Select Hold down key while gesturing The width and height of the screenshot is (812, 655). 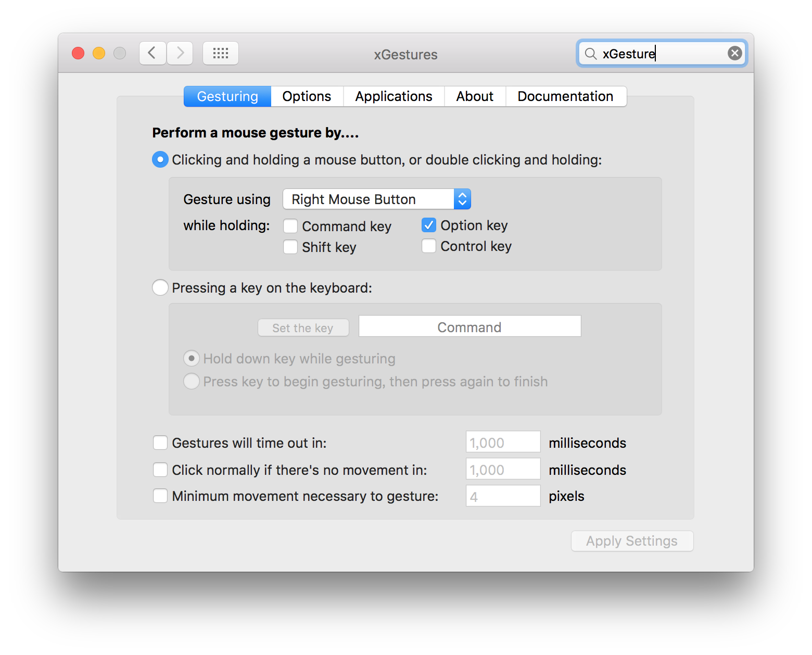pyautogui.click(x=192, y=358)
